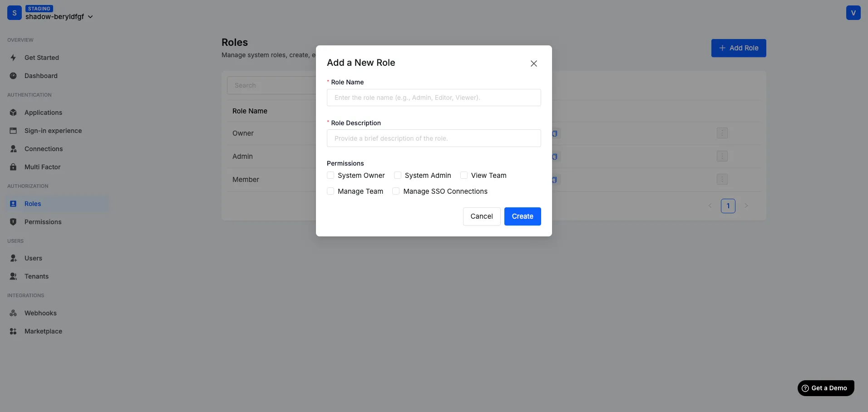Open the V user avatar menu
Screen dimensions: 868x412
(854, 13)
